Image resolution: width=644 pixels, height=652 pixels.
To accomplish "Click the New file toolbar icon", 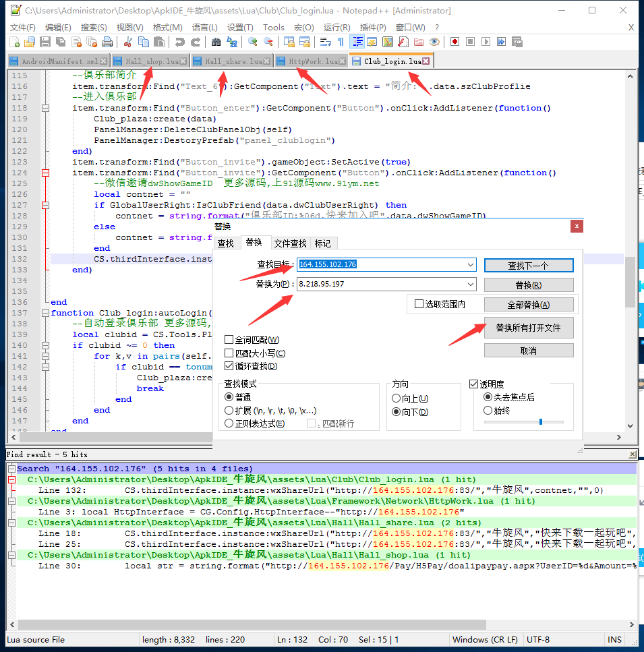I will point(14,42).
